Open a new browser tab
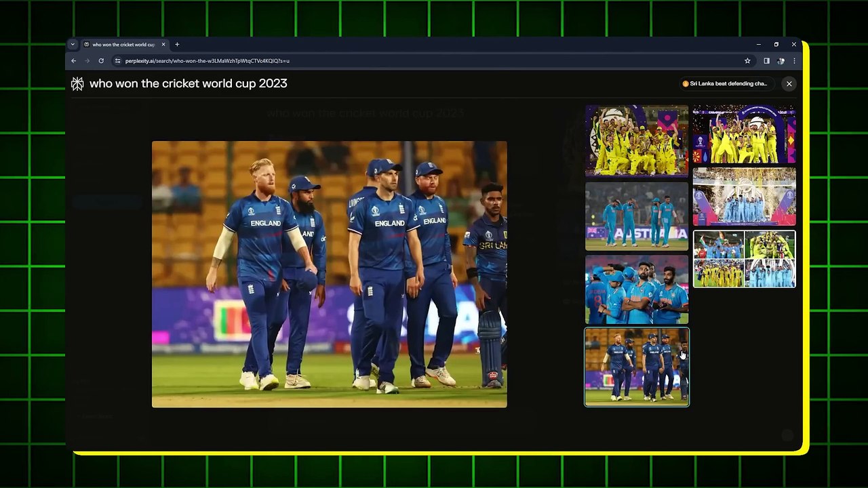Image resolution: width=868 pixels, height=488 pixels. (177, 44)
